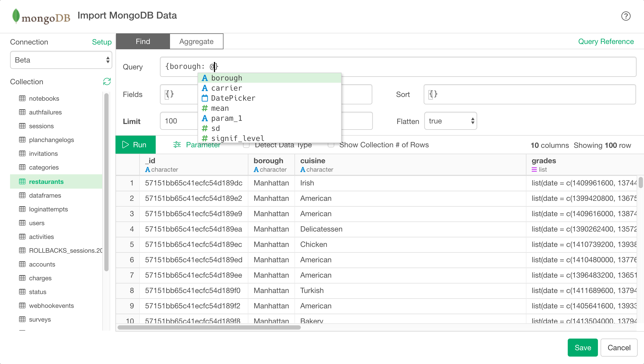The image size is (644, 364).
Task: Cancel the import dialog
Action: pyautogui.click(x=619, y=348)
